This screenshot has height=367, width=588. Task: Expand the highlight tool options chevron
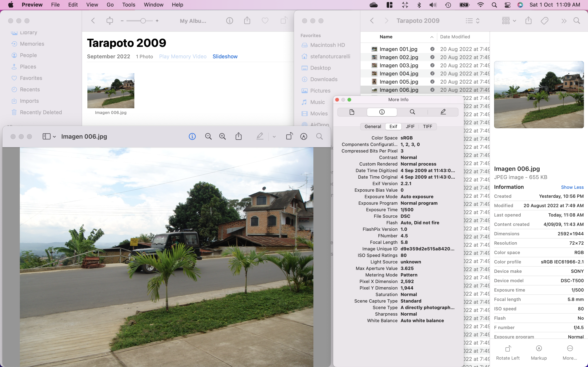(274, 137)
